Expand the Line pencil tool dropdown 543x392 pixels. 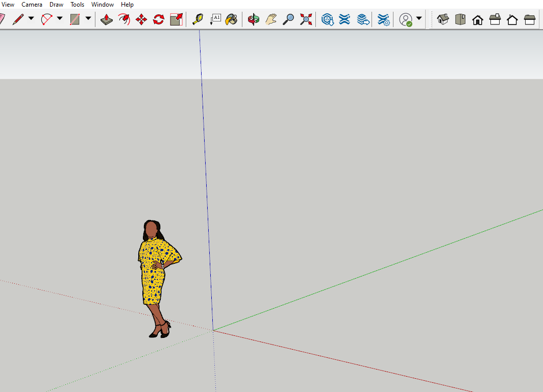pos(31,19)
